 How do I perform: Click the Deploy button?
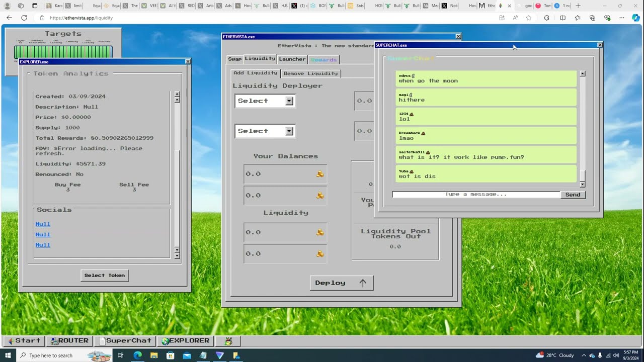coord(342,283)
